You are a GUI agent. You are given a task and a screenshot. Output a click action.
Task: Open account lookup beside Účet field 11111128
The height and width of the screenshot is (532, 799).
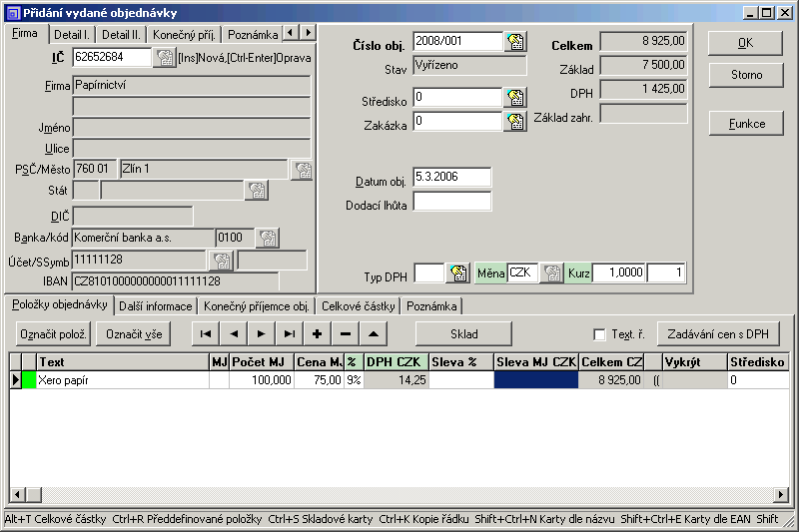222,261
